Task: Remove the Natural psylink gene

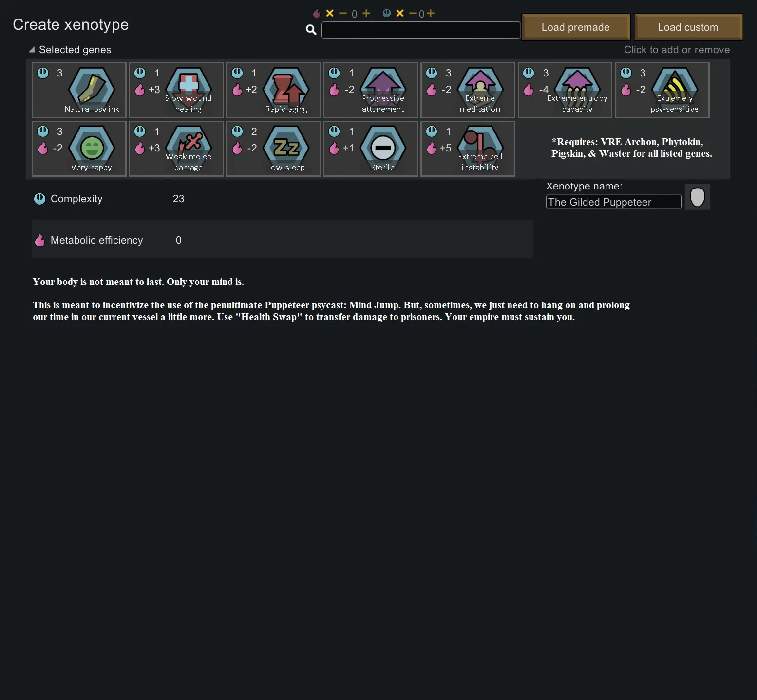Action: point(79,90)
